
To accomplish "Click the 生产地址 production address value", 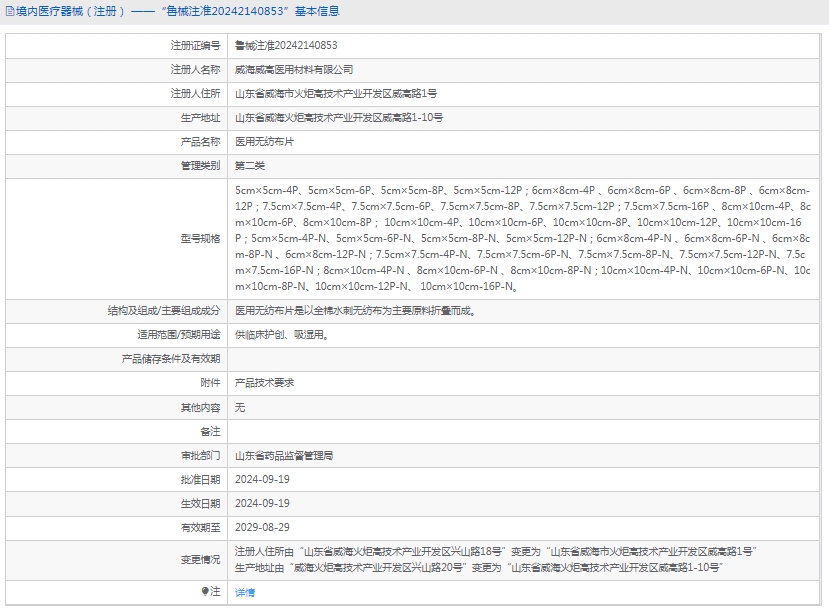I will pos(339,118).
